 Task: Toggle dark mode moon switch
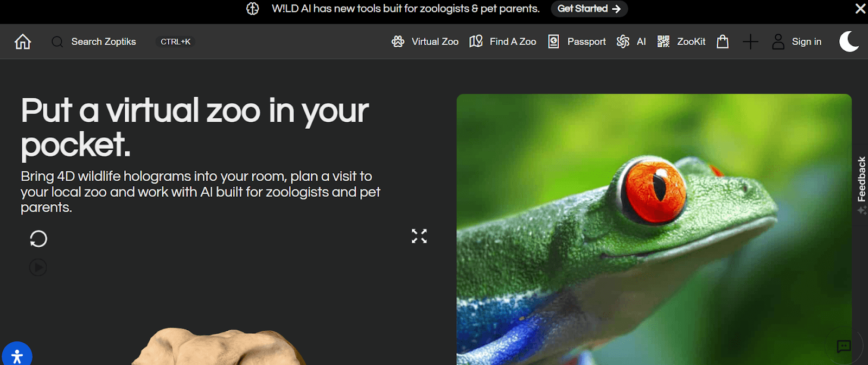click(x=849, y=41)
